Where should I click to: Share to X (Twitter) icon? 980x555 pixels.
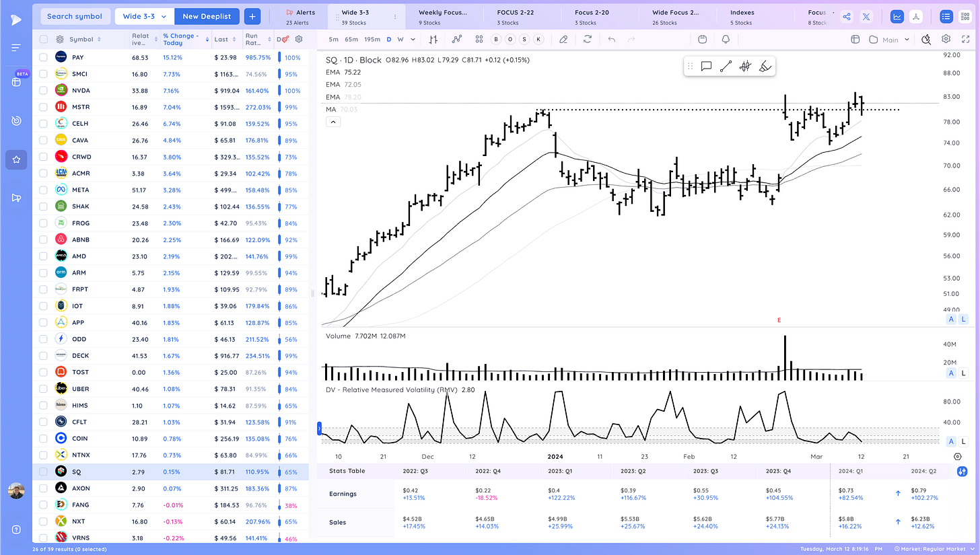[x=866, y=17]
